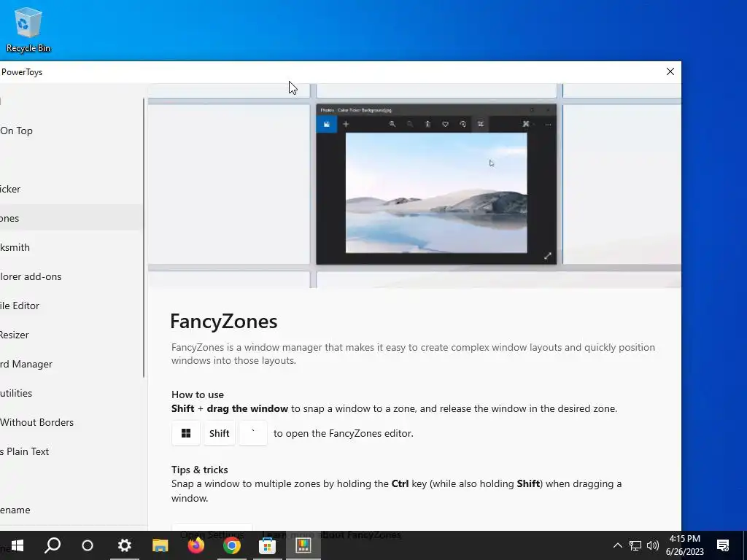Click the FancyZones heading
Screen dimensions: 747x560
coord(224,321)
